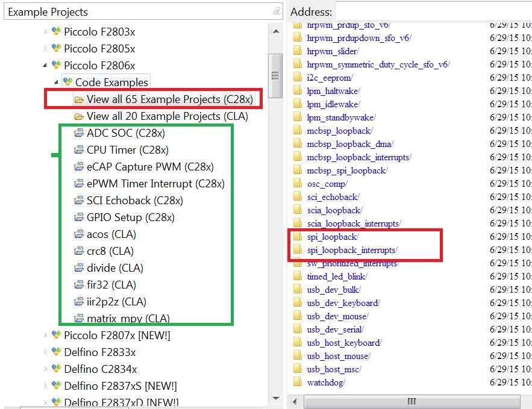Expand the Delfino F2837xS [NEW!] node
Screen dimensions: 532x409
45,386
